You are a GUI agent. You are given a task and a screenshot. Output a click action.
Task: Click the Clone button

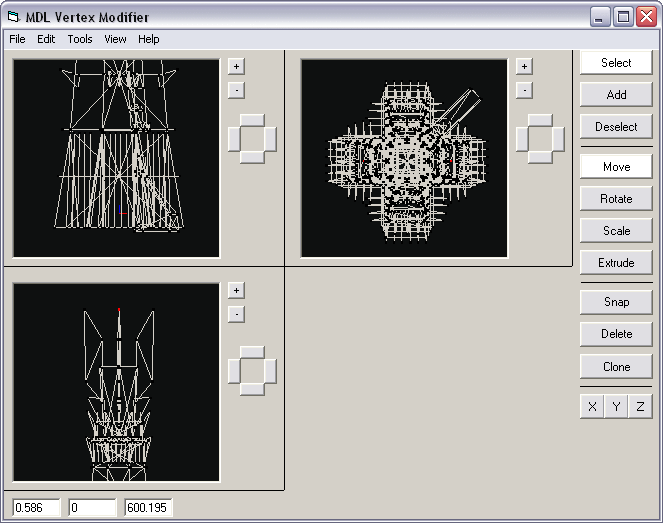tap(616, 367)
